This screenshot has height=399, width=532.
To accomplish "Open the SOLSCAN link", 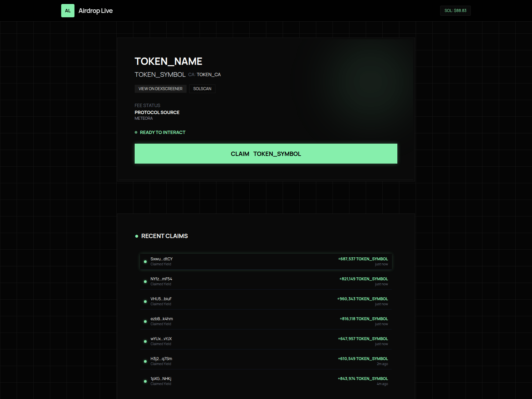I will tap(202, 89).
